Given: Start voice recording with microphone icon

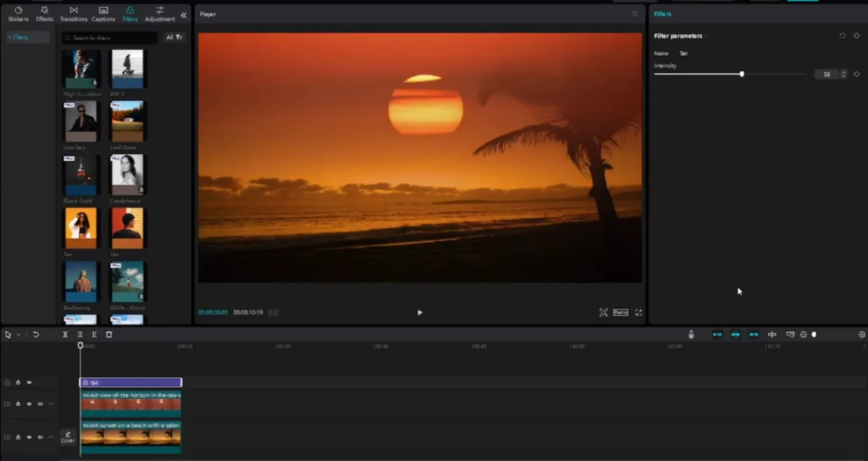Looking at the screenshot, I should pos(691,335).
